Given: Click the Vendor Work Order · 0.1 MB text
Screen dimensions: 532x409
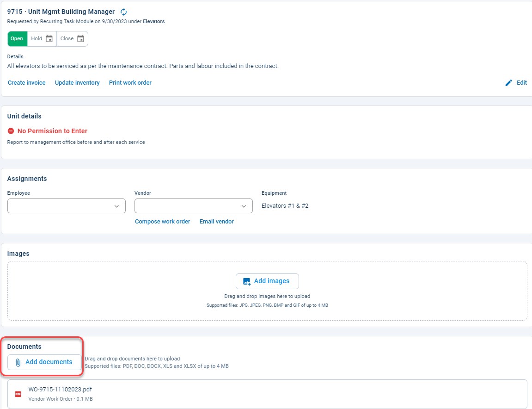Looking at the screenshot, I should tap(61, 399).
